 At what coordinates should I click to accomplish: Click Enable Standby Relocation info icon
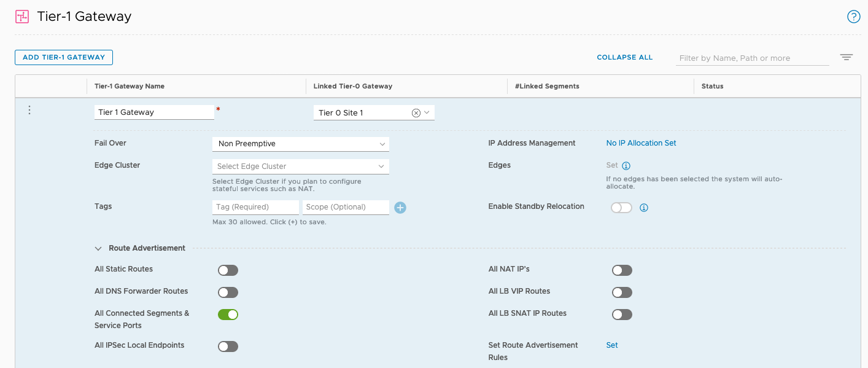coord(644,208)
